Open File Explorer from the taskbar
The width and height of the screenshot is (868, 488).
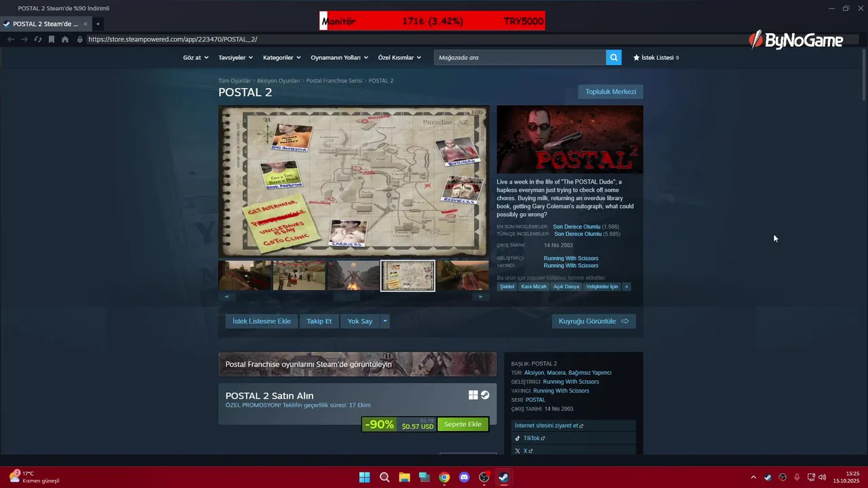pos(404,477)
